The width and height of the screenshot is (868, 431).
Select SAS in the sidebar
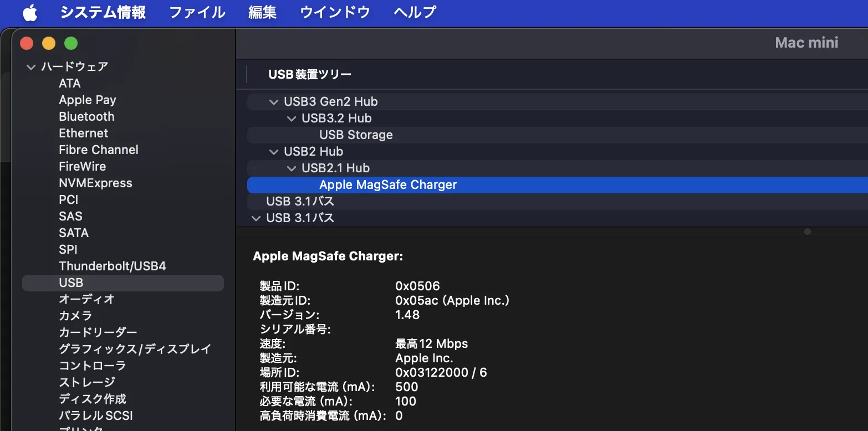tap(70, 216)
